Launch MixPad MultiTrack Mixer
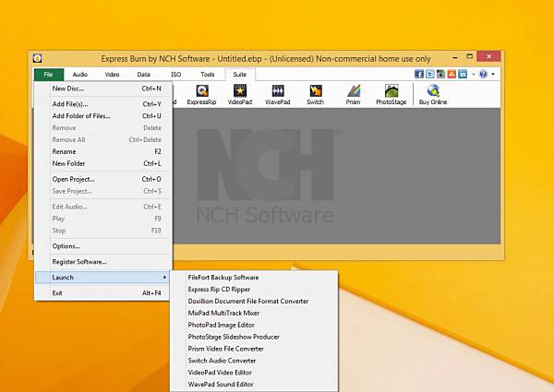This screenshot has height=392, width=554. (254, 313)
